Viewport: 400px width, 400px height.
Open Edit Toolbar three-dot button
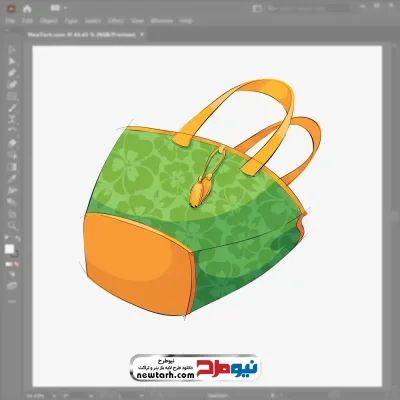(12, 302)
